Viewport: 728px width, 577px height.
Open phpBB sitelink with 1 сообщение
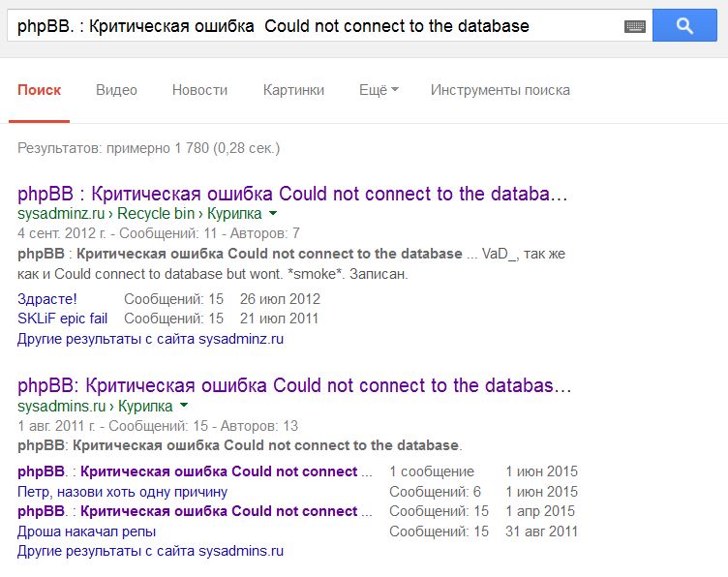(x=195, y=471)
